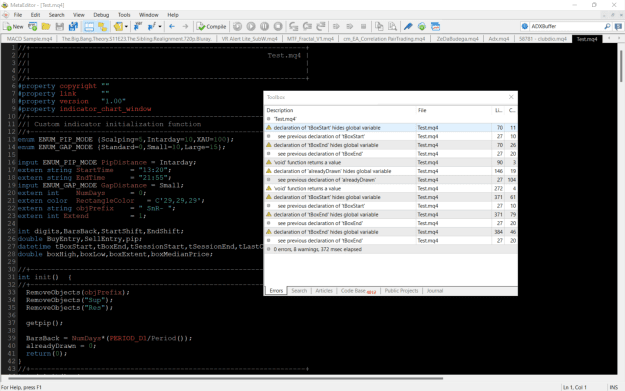Open the blue MQL Wizard pen icon
Viewport: 625px width, 391px height.
click(x=408, y=27)
